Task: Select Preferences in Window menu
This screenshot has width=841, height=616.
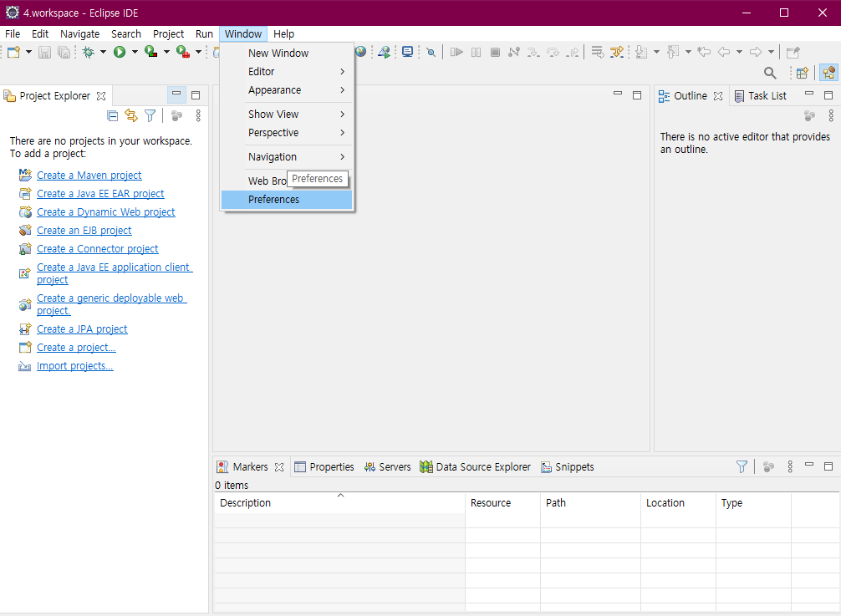Action: pyautogui.click(x=287, y=200)
